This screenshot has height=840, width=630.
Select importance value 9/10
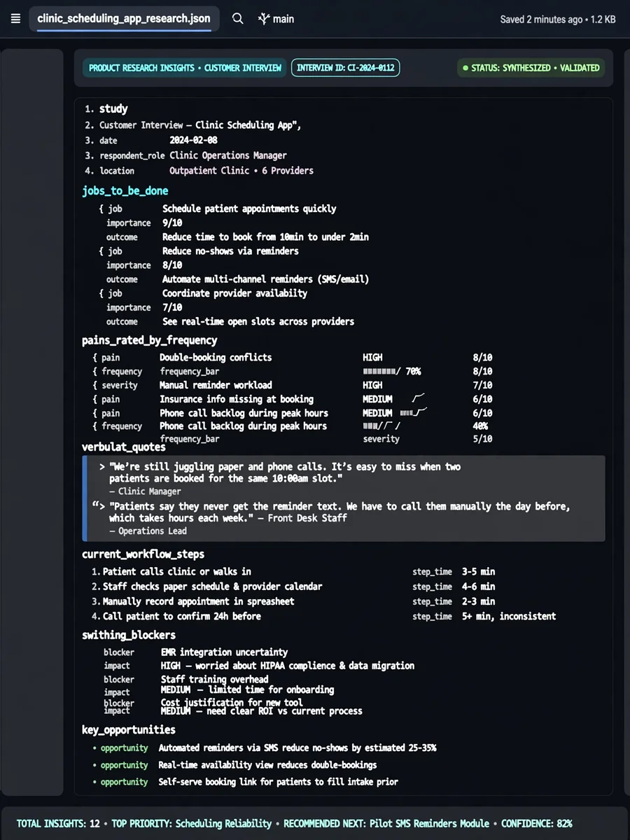[x=172, y=223]
